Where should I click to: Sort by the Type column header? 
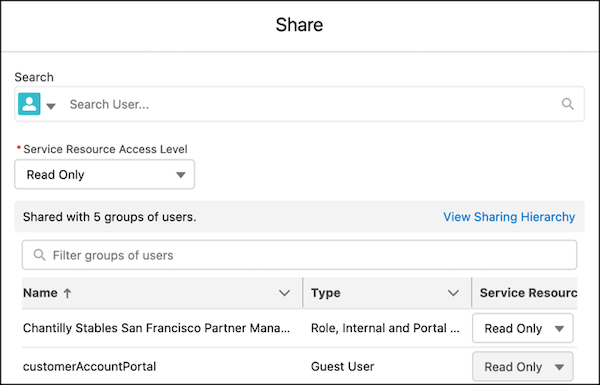pos(326,293)
